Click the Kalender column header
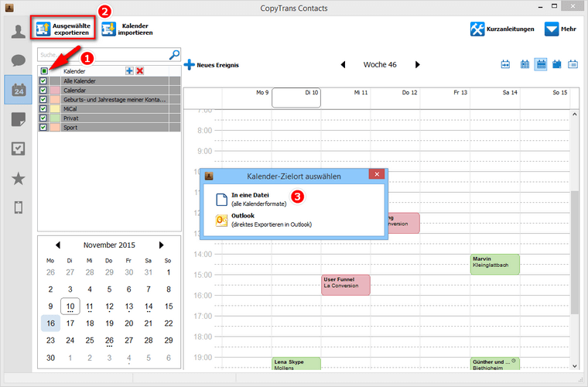588x387 pixels. [x=74, y=71]
